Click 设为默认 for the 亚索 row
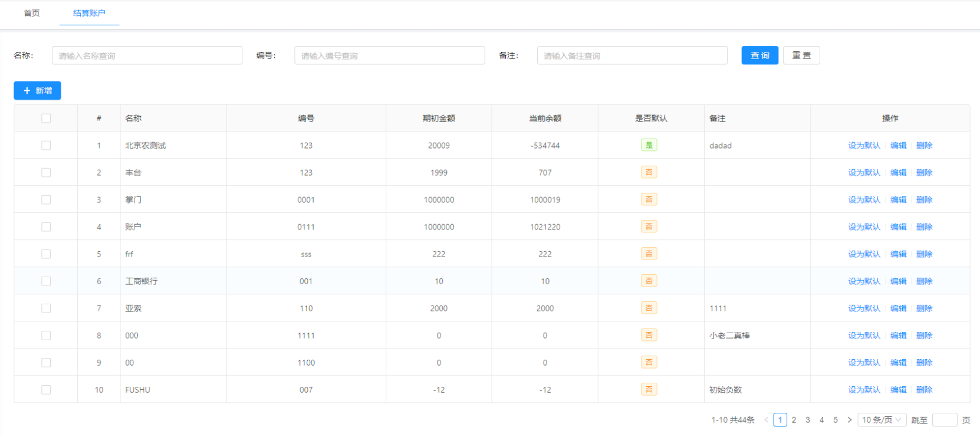This screenshot has height=437, width=980. (864, 308)
